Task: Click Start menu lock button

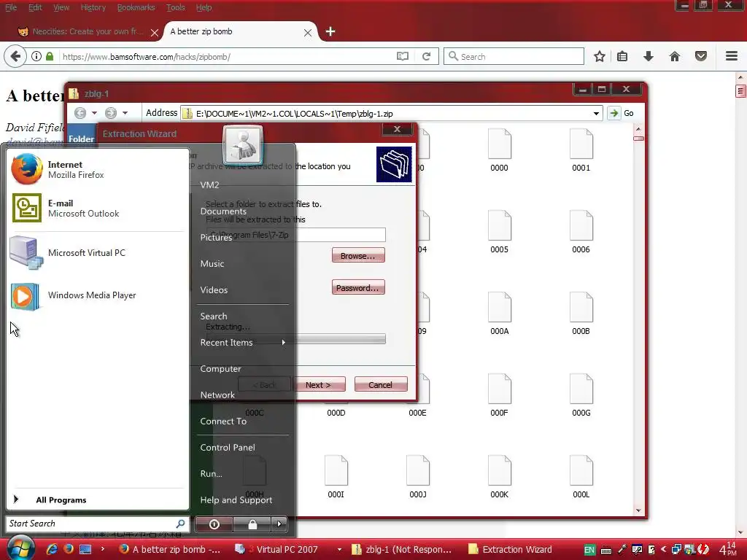Action: (252, 524)
